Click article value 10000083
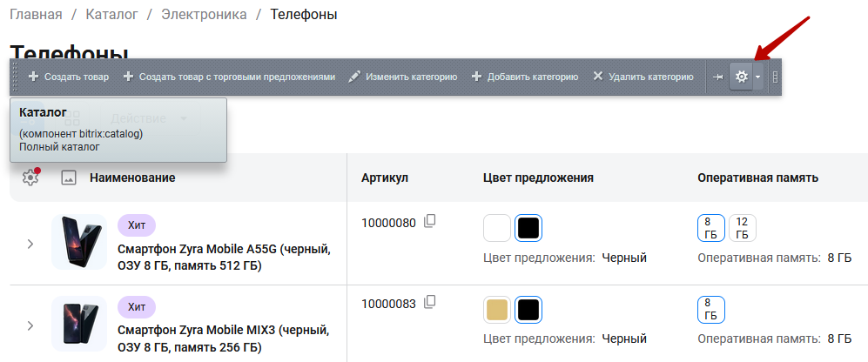The image size is (868, 362). (x=388, y=304)
